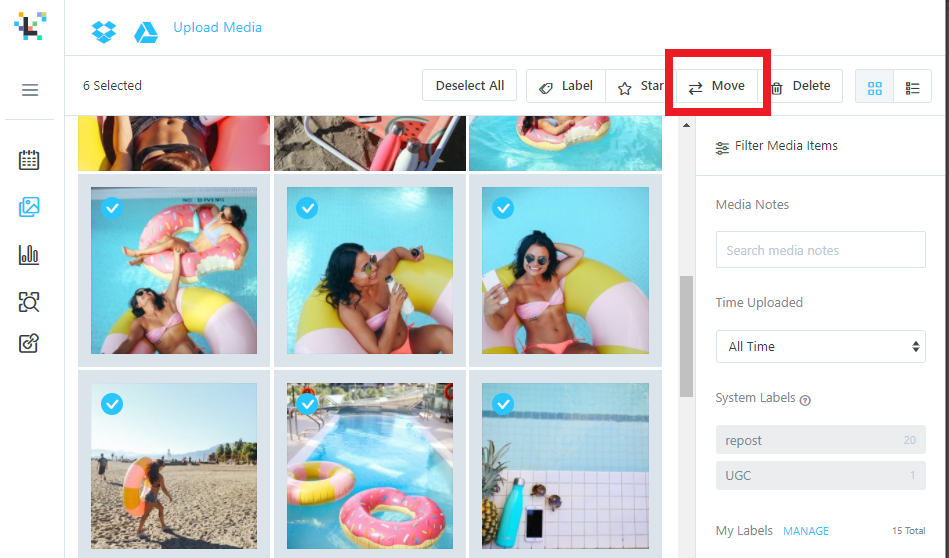Viewport: 949px width, 558px height.
Task: Uncheck the woman holding bottle photo
Action: pos(307,208)
